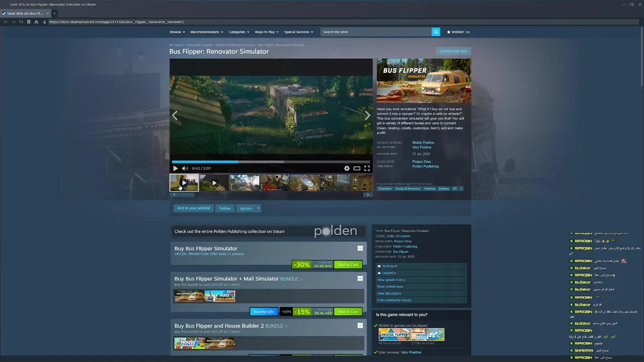The height and width of the screenshot is (362, 644).
Task: Click the Ignore button
Action: tap(246, 208)
